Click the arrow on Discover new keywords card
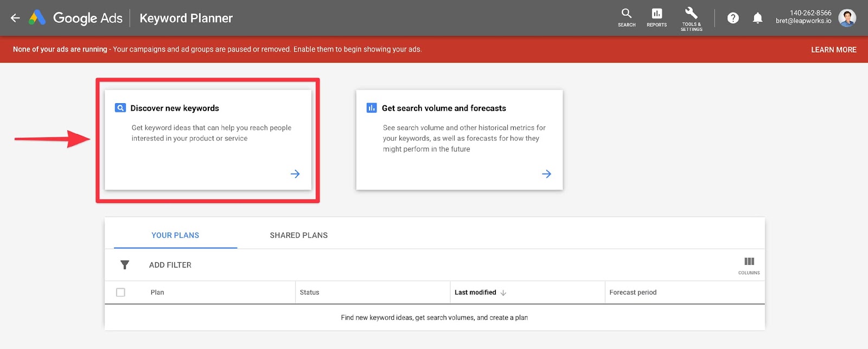This screenshot has height=349, width=868. tap(295, 174)
